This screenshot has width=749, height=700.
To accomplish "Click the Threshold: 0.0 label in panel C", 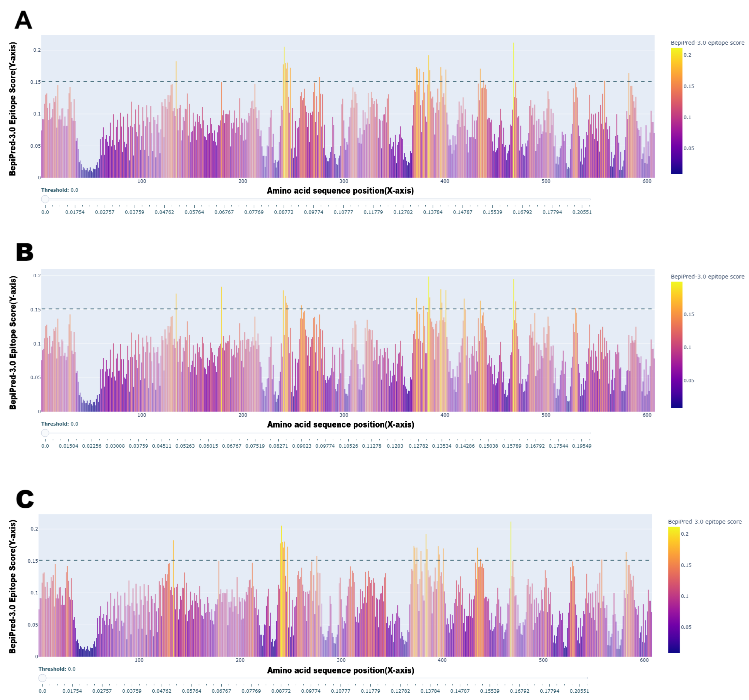I will (x=57, y=669).
